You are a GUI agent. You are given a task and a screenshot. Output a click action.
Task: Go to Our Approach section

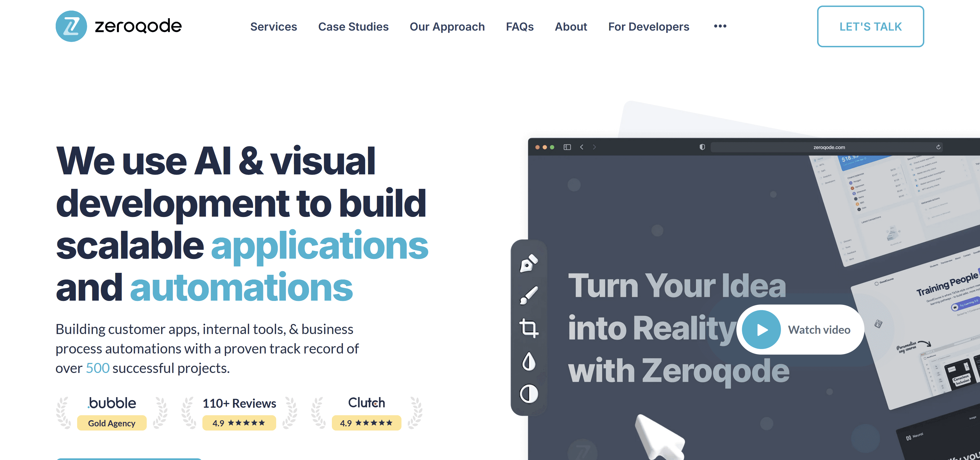(x=447, y=27)
